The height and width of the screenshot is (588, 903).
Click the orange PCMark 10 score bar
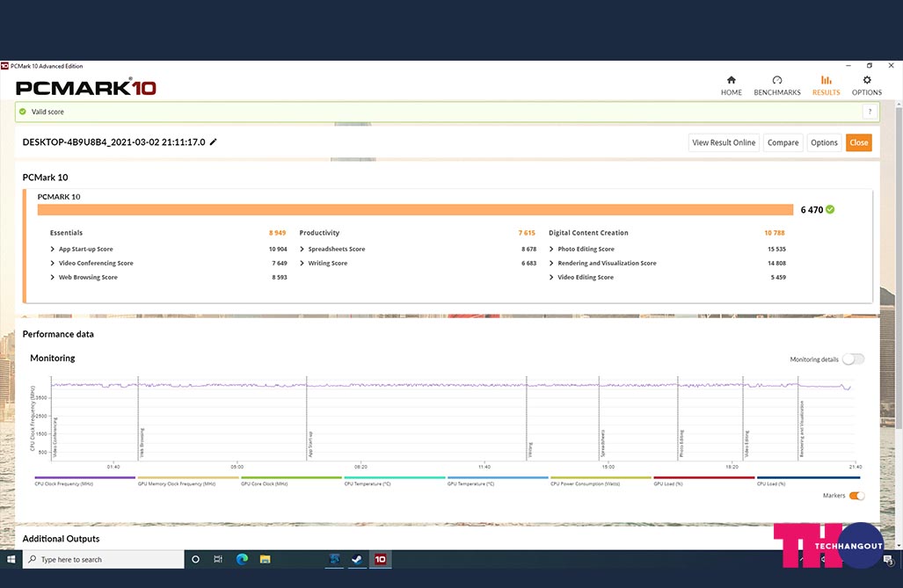(415, 210)
